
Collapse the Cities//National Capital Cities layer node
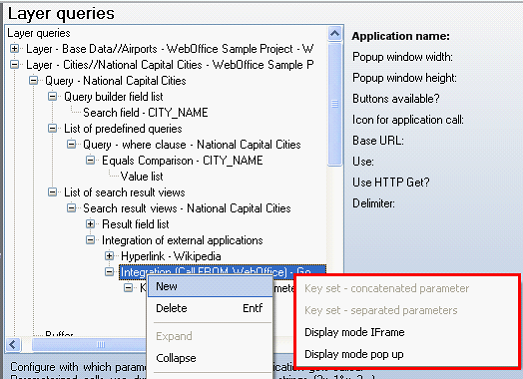[14, 65]
